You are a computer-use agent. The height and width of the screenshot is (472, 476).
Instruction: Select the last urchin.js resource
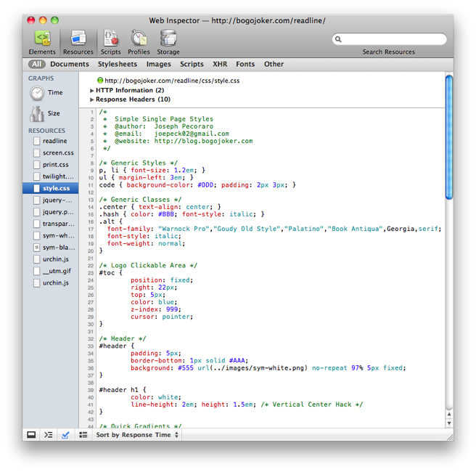click(x=50, y=282)
